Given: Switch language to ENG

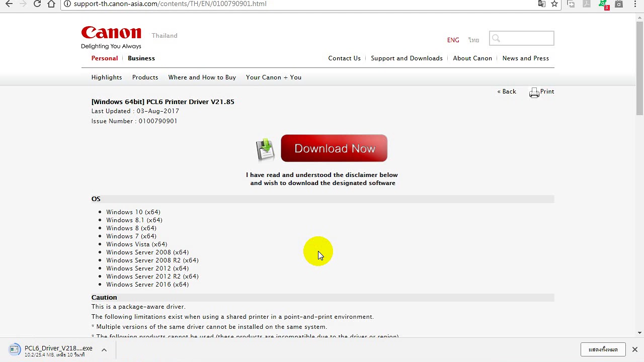Looking at the screenshot, I should click(x=453, y=40).
